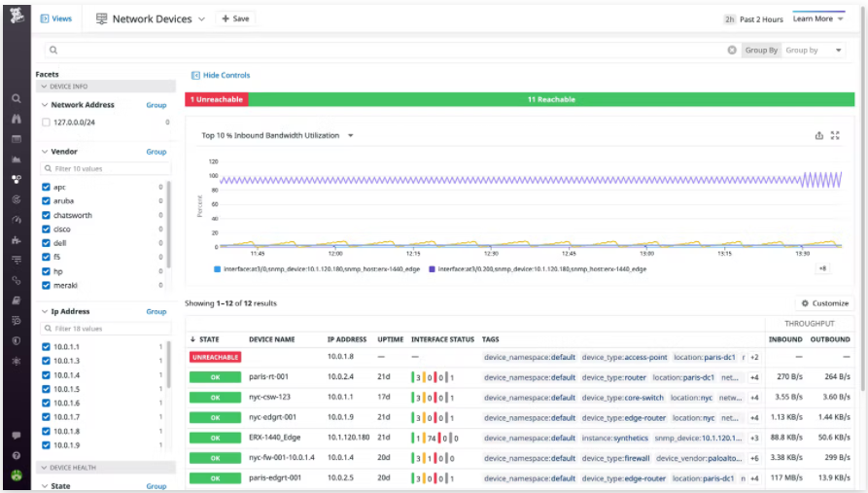Image resolution: width=868 pixels, height=493 pixels.
Task: Click the help question mark icon
Action: [17, 455]
